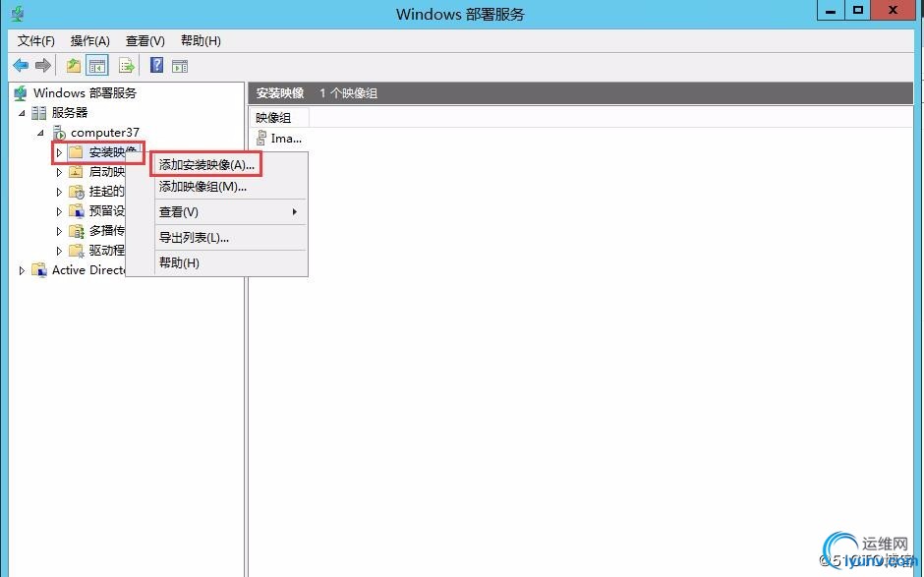Click the 启动映像 folder icon
This screenshot has height=577, width=924.
coord(76,171)
